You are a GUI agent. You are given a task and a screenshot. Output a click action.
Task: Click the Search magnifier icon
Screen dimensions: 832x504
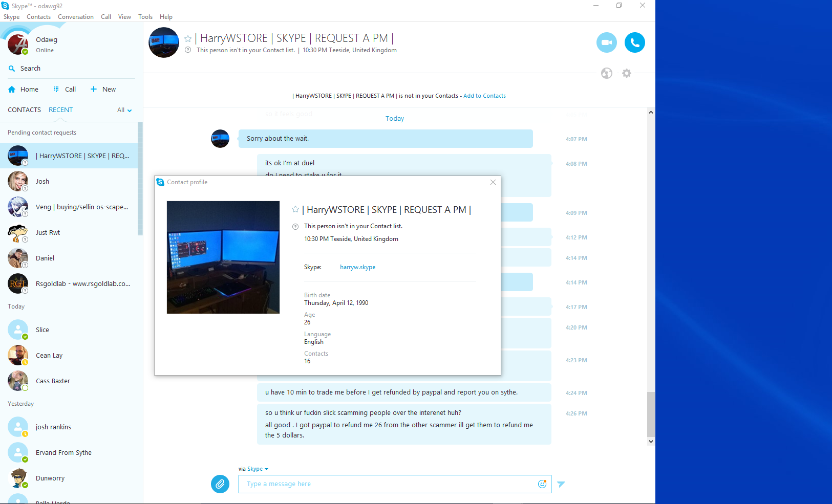tap(12, 69)
